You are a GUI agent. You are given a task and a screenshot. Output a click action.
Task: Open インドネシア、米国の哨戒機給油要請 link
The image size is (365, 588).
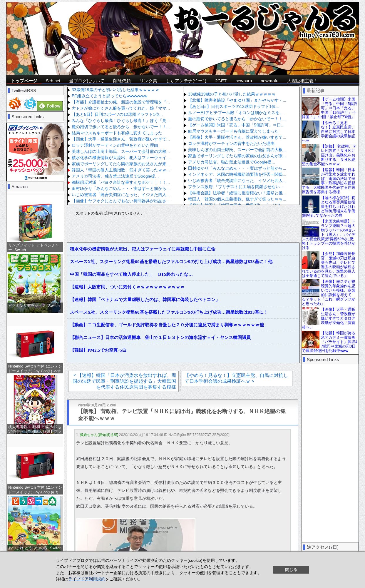point(237,174)
